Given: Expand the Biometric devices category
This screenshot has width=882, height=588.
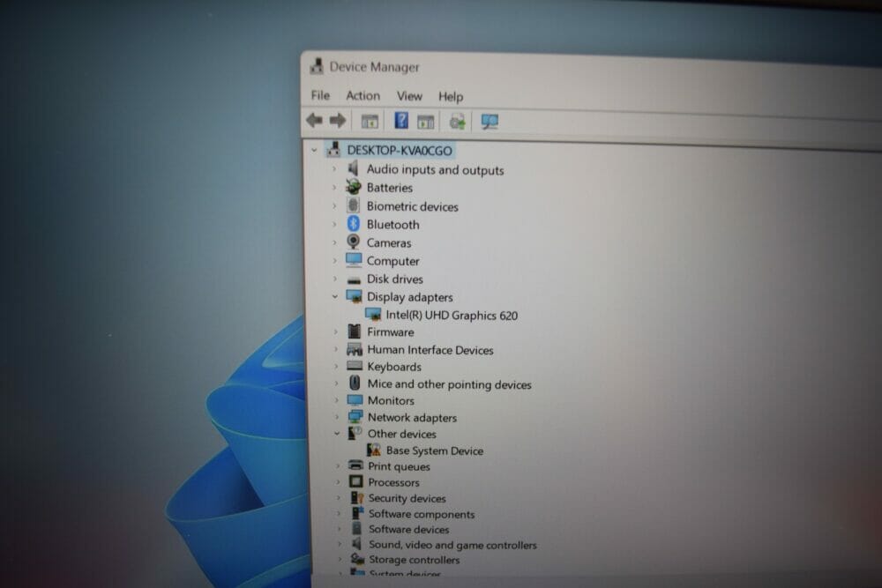Looking at the screenshot, I should coord(334,205).
